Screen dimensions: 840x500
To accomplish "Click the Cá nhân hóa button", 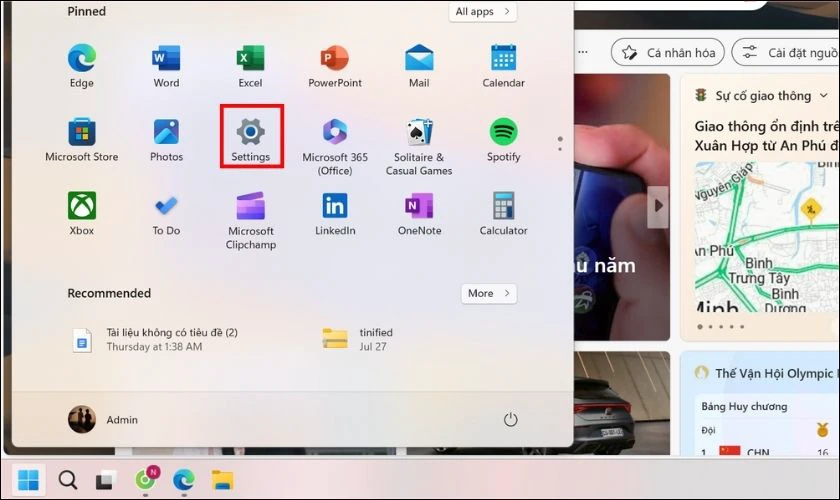I will click(x=668, y=53).
